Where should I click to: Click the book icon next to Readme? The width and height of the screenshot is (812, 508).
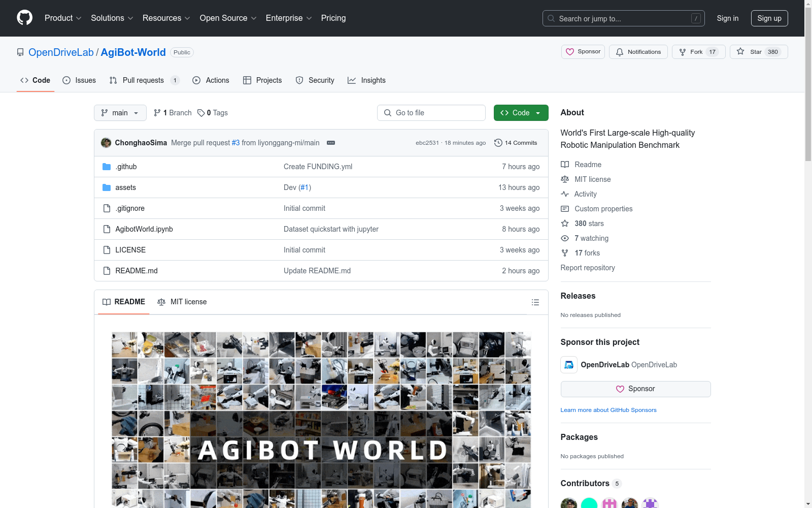pos(565,165)
